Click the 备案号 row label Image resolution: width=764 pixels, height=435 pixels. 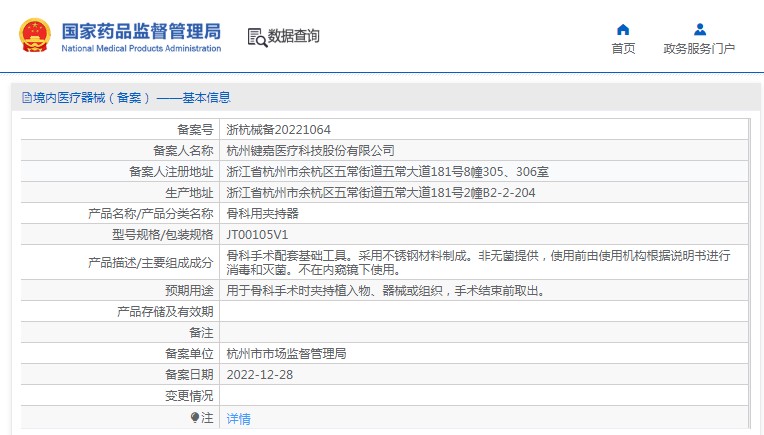point(195,130)
